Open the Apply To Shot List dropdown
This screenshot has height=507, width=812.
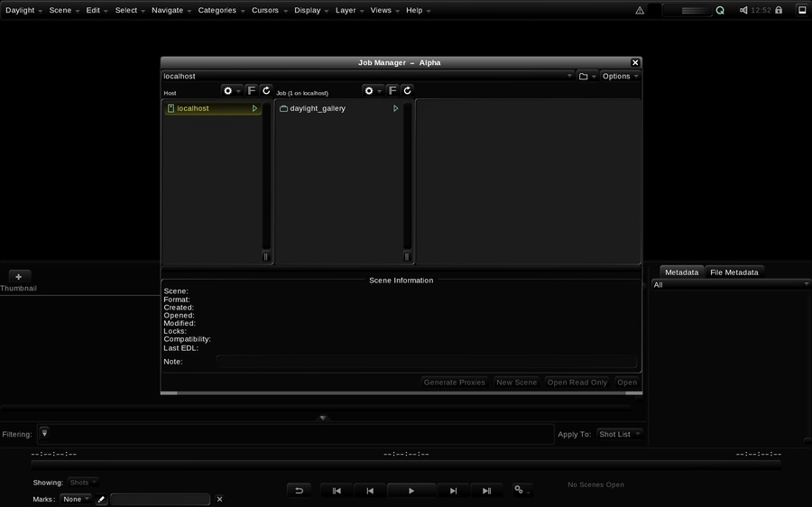619,434
